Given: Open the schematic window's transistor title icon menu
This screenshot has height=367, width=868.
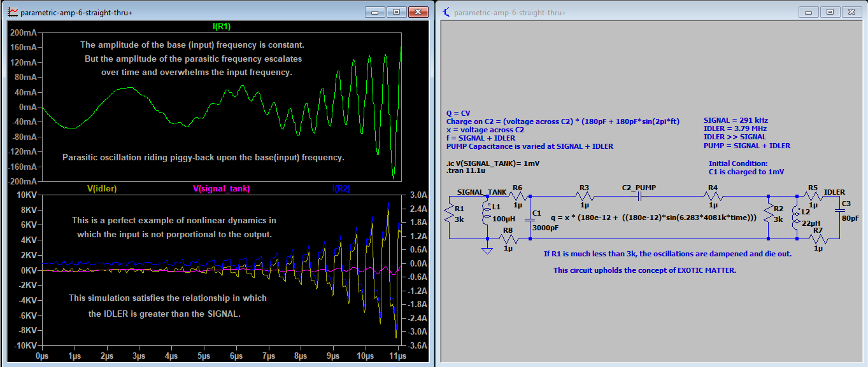Looking at the screenshot, I should pos(446,12).
